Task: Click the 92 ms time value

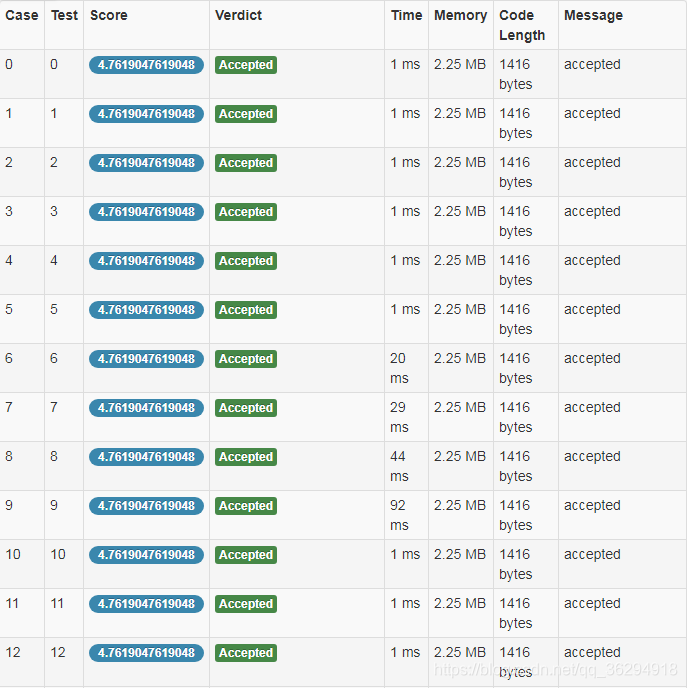Action: pos(399,515)
